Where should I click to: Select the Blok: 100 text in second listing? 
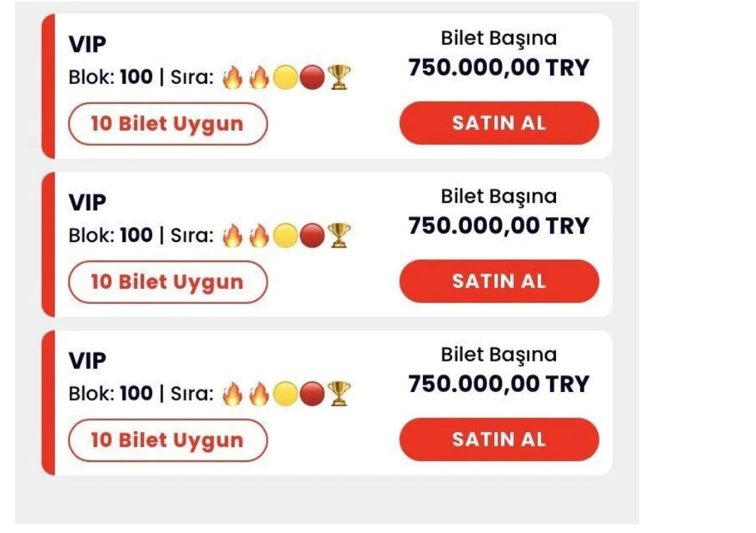110,236
